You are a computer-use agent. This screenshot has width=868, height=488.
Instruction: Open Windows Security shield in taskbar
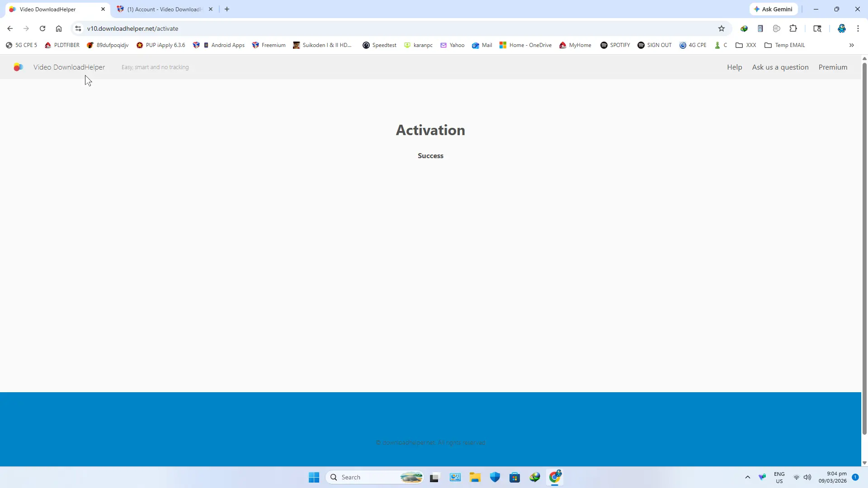tap(495, 478)
